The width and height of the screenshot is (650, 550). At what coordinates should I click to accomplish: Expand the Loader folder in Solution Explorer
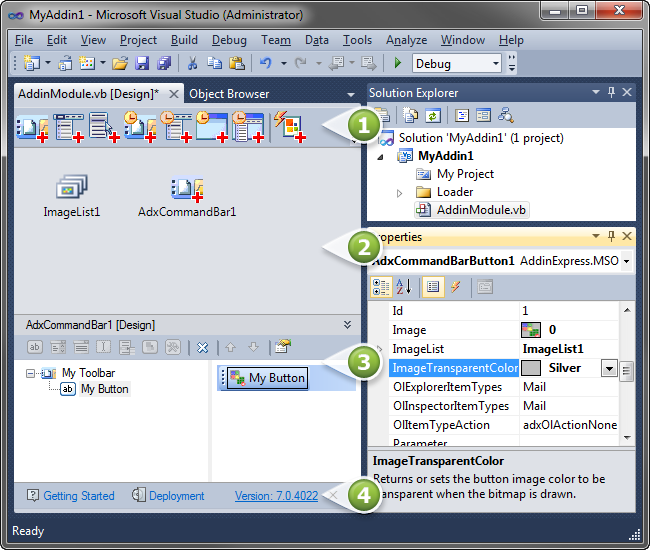399,193
